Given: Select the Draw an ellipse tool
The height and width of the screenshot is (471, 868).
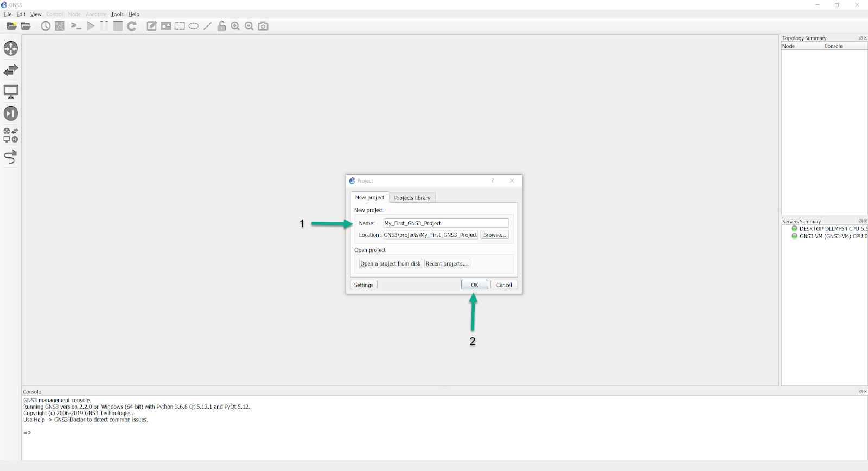Looking at the screenshot, I should tap(194, 26).
